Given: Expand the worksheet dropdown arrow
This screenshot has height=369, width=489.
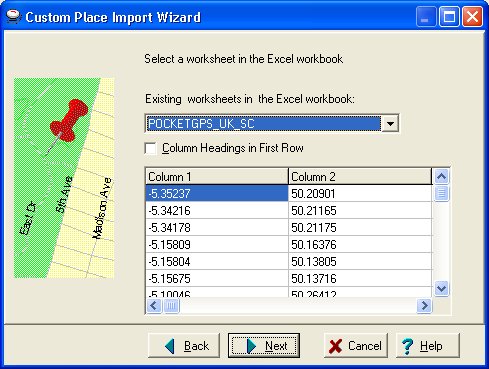Looking at the screenshot, I should (390, 124).
